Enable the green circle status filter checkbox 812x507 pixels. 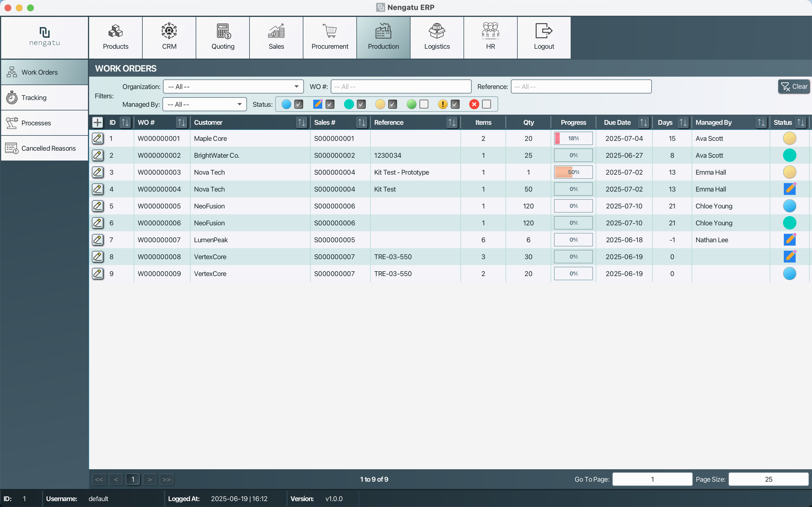click(424, 104)
